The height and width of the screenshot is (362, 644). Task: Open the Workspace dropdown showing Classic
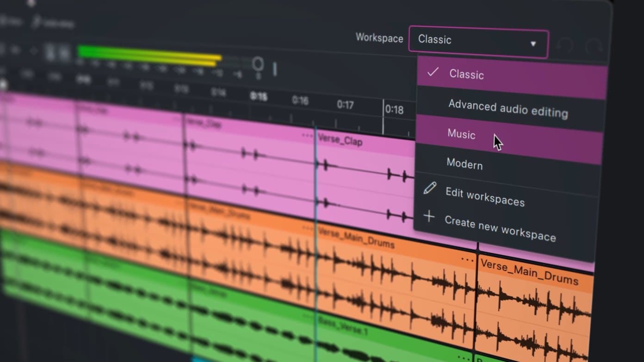[x=478, y=43]
